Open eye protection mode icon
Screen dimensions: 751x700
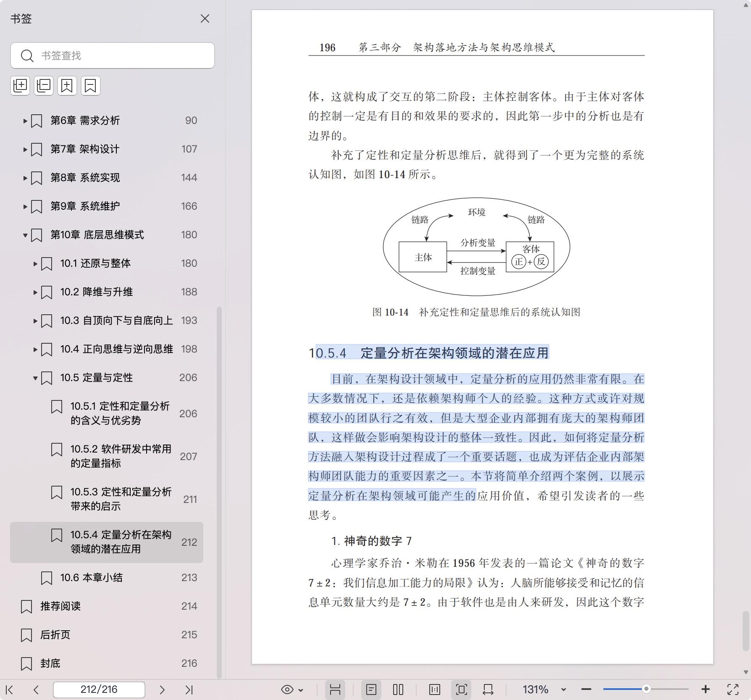[x=287, y=689]
